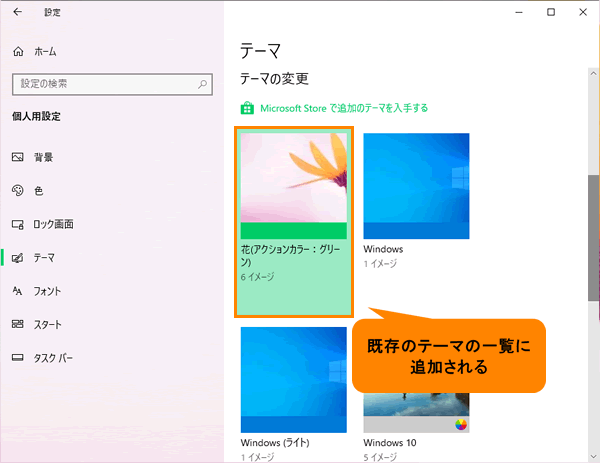Image resolution: width=600 pixels, height=463 pixels.
Task: Click the Microsoft Store bag icon
Action: (x=247, y=108)
